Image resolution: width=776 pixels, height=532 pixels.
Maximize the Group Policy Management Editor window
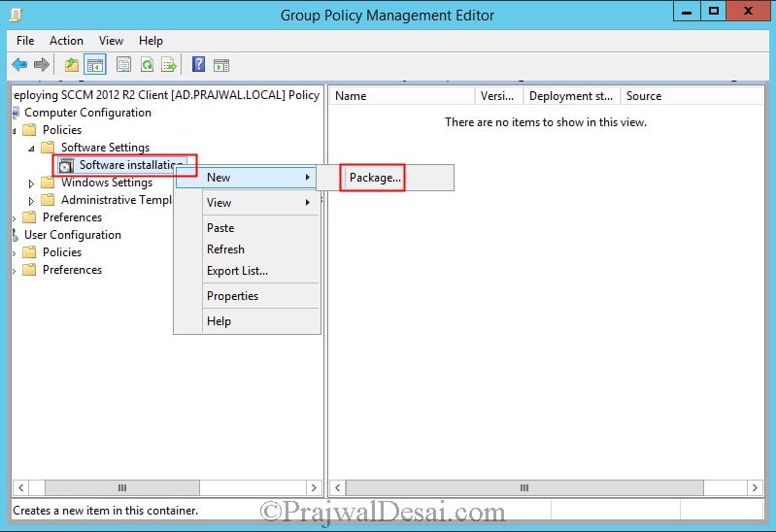(x=713, y=11)
